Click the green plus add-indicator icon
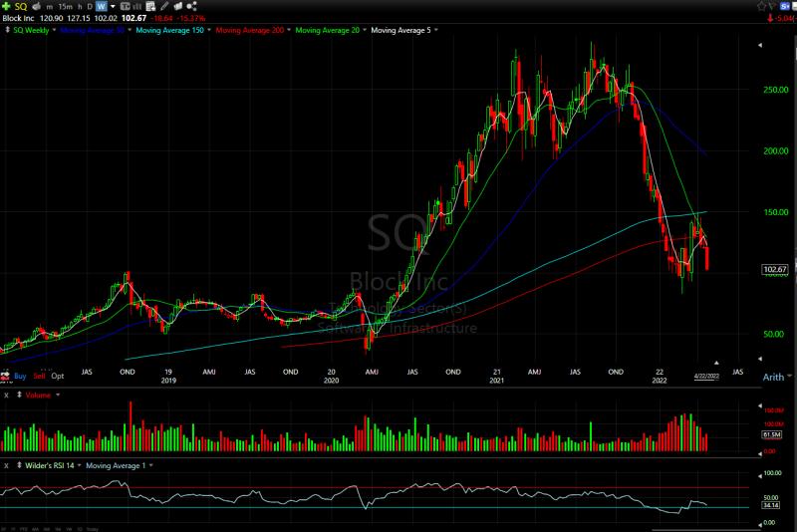 (6, 6)
